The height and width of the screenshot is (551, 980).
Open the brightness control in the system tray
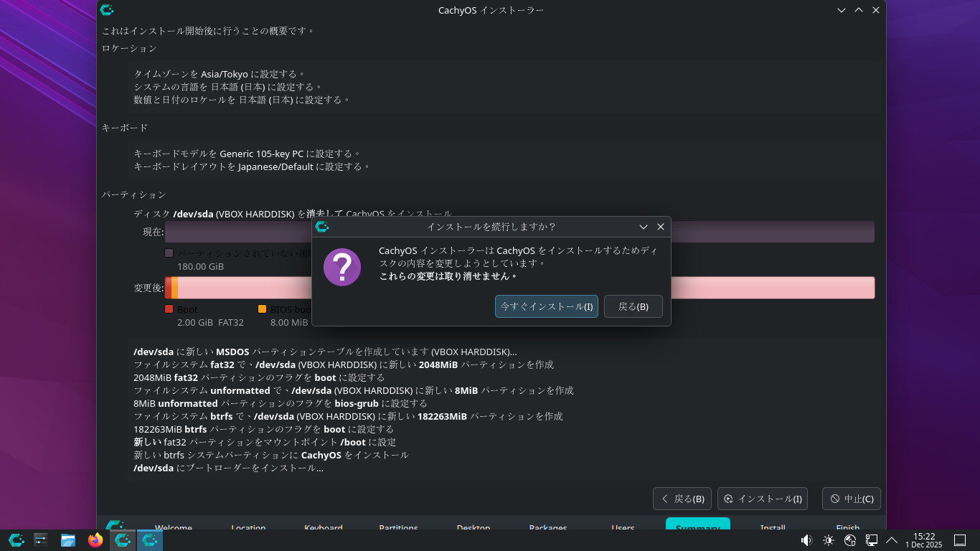coord(829,540)
